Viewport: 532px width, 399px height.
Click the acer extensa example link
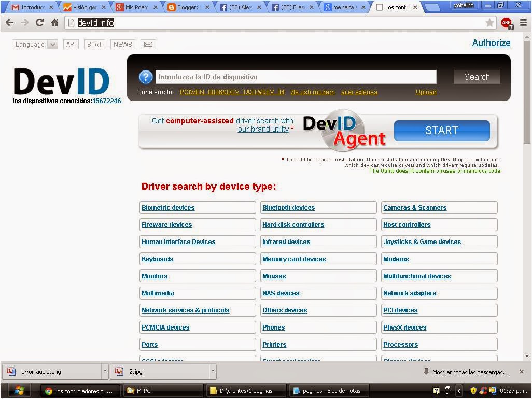point(359,92)
